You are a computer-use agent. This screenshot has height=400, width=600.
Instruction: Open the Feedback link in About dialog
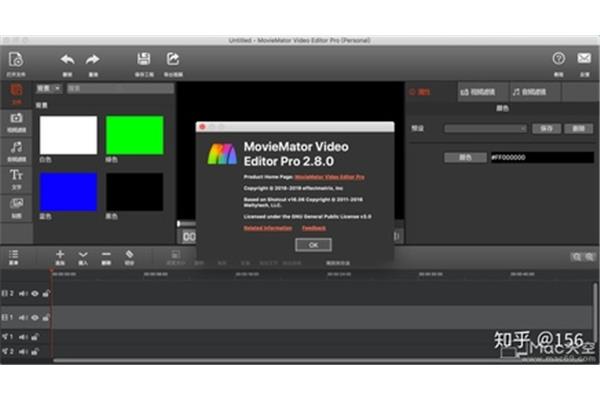click(x=314, y=228)
